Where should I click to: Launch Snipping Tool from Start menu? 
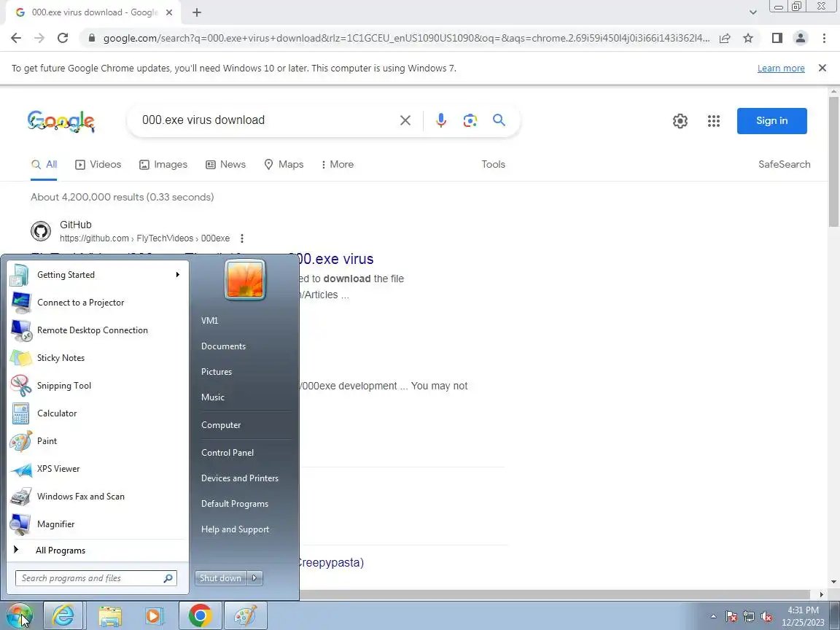(98, 386)
